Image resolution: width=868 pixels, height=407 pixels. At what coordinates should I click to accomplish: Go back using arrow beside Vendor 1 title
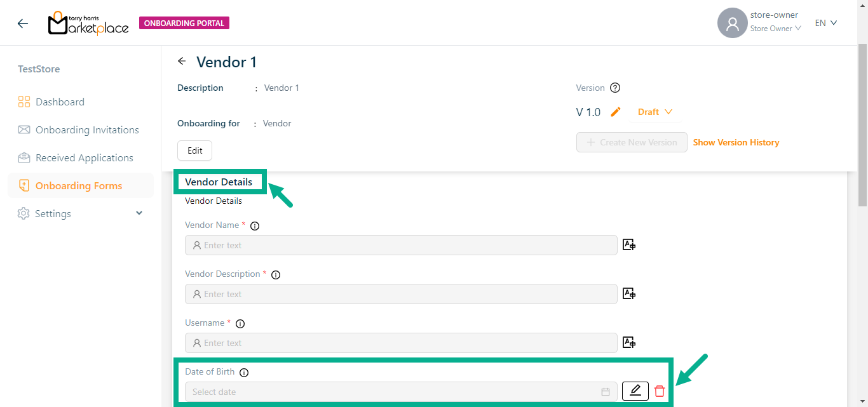click(x=182, y=62)
